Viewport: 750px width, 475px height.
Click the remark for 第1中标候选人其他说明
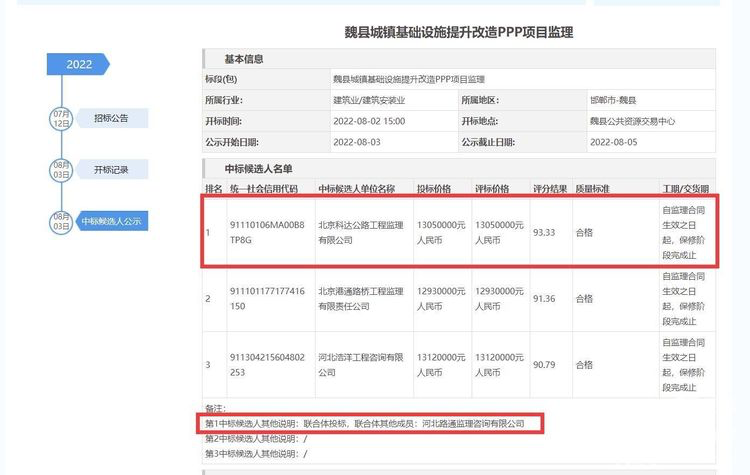coord(365,423)
